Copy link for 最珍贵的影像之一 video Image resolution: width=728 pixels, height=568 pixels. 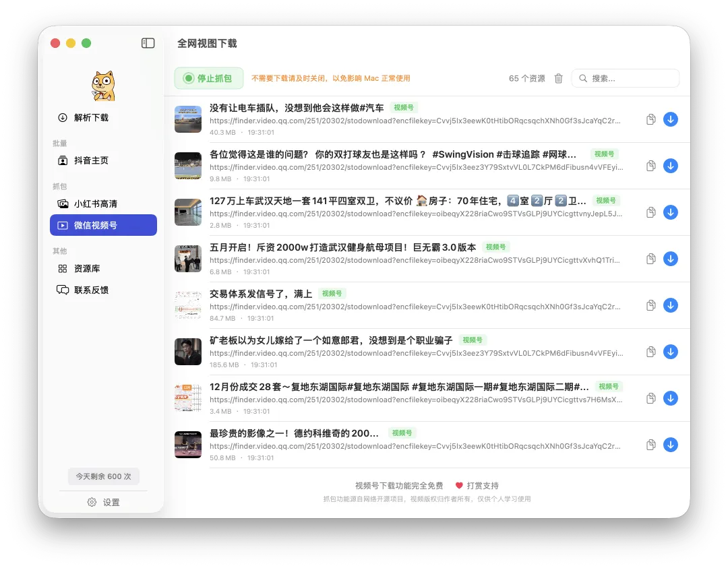[x=651, y=445]
